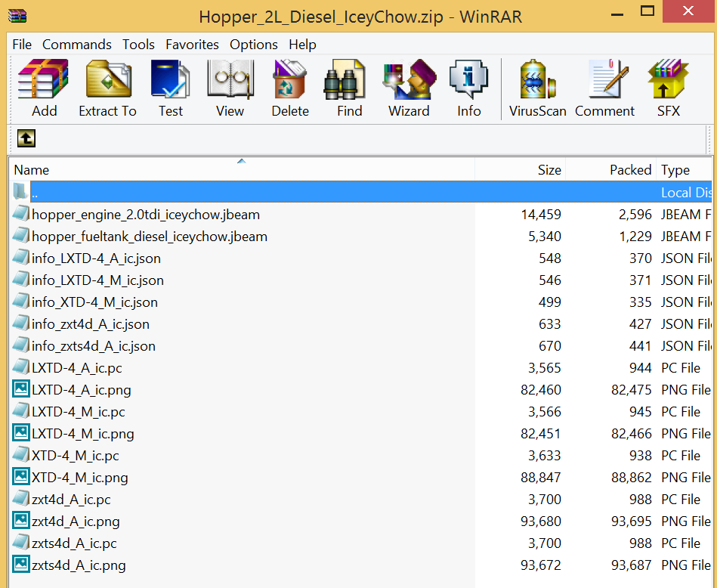Select icon of XTD-4_M_ic.png file
The image size is (717, 588).
click(20, 477)
